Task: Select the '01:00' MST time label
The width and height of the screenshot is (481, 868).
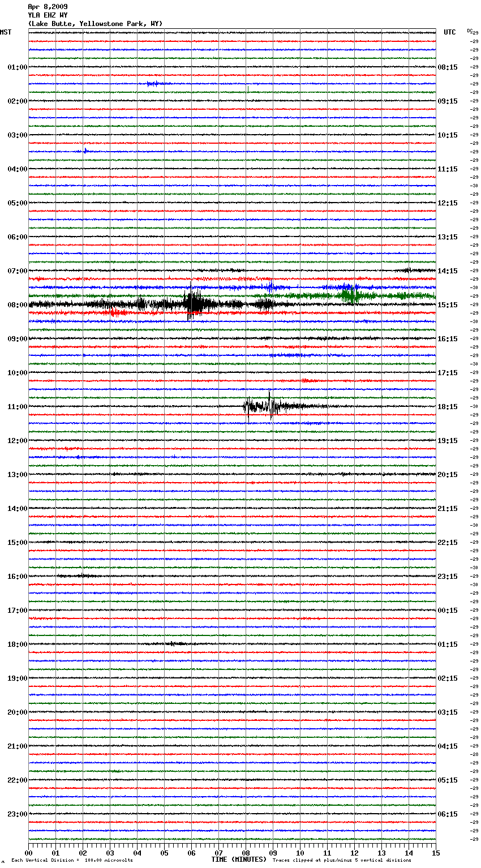Action: (18, 67)
